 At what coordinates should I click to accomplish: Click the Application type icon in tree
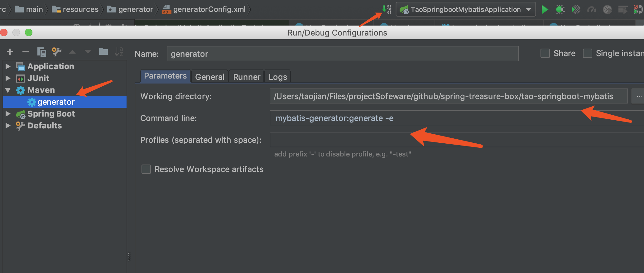pyautogui.click(x=21, y=67)
